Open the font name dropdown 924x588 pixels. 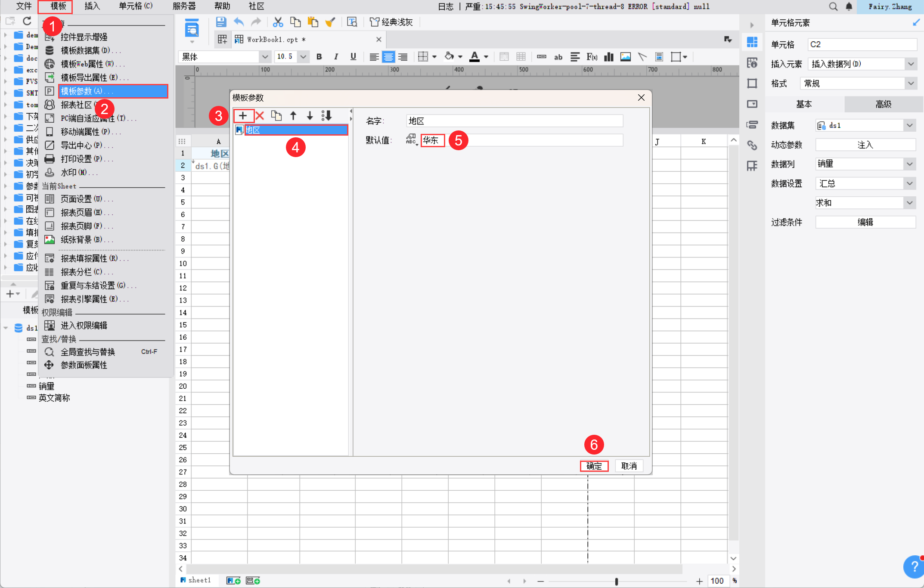click(265, 57)
